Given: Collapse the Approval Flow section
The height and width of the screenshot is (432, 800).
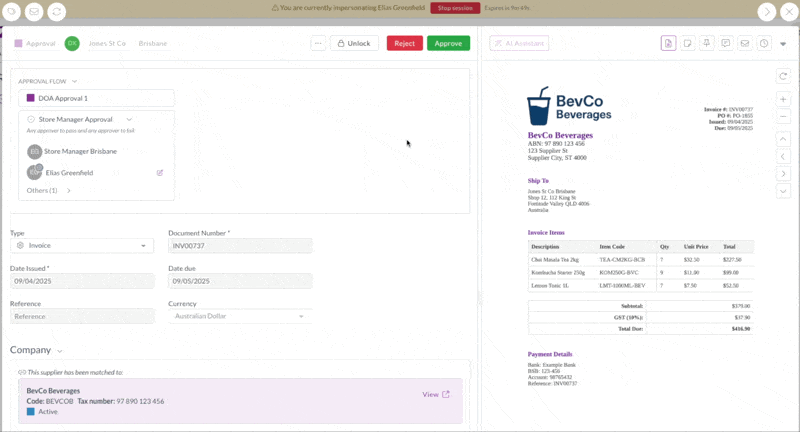Looking at the screenshot, I should [74, 81].
